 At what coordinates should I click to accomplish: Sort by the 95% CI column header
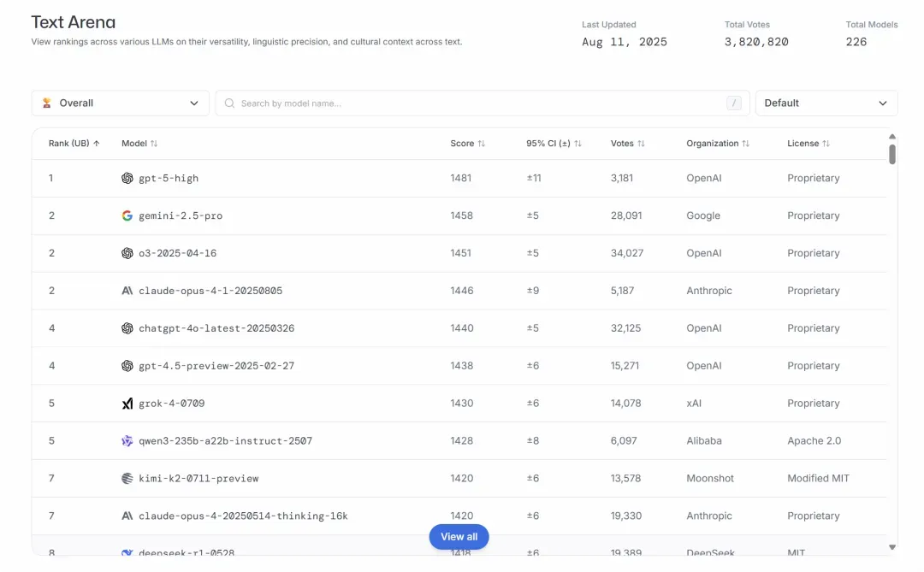(554, 143)
